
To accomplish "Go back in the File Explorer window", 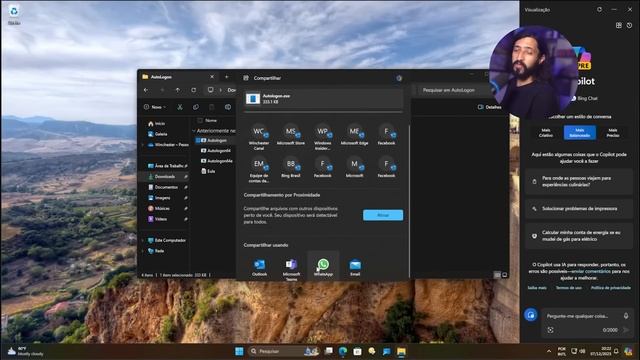I will [x=146, y=90].
